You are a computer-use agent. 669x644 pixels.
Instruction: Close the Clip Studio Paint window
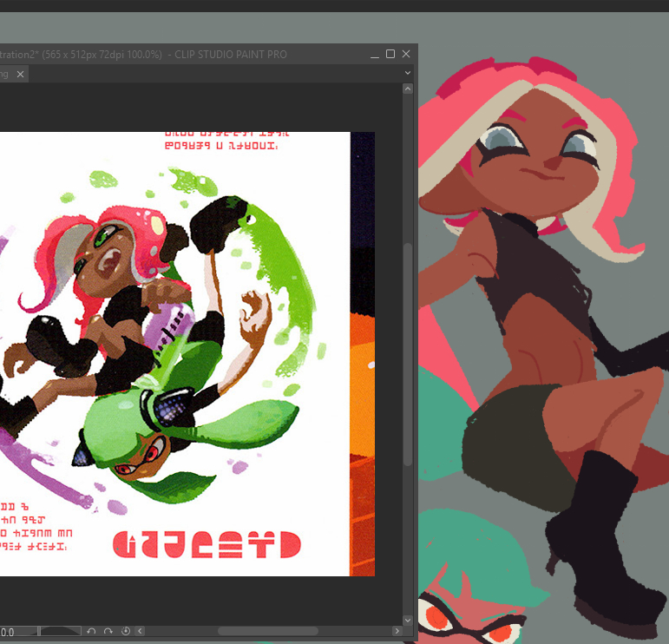406,54
